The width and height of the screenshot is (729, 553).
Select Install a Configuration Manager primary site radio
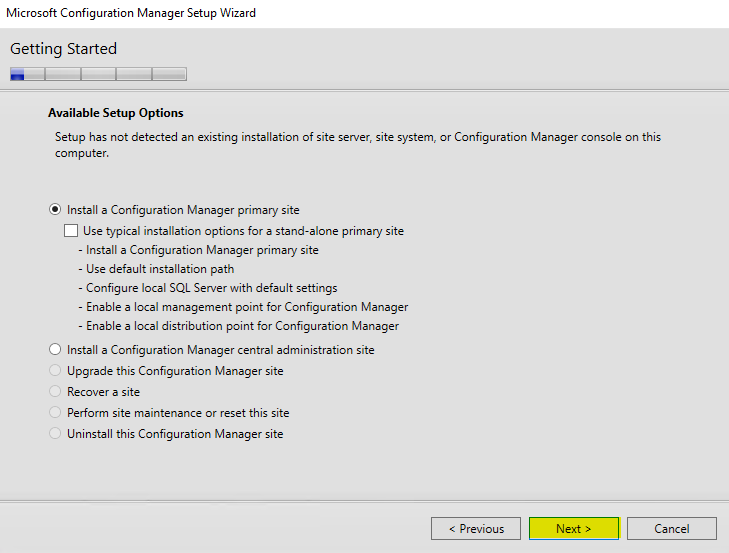coord(55,210)
